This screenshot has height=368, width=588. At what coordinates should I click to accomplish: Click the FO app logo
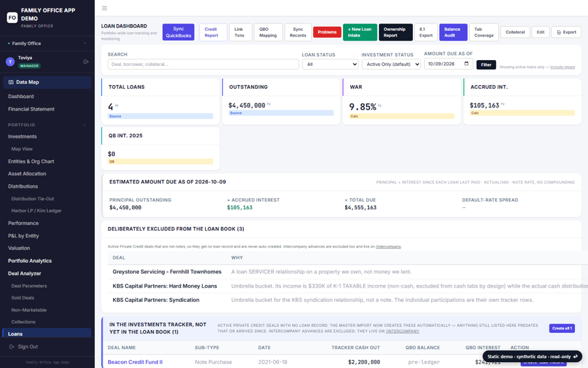point(12,18)
